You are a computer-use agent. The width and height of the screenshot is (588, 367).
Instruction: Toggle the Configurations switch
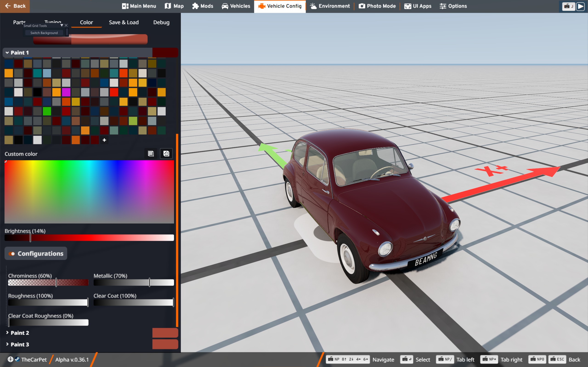click(x=12, y=254)
